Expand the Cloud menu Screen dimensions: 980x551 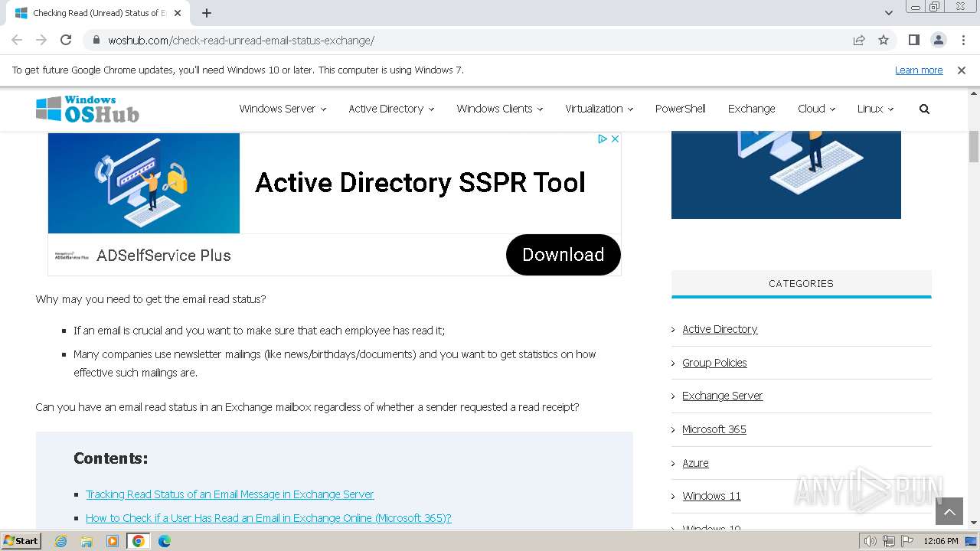point(816,109)
